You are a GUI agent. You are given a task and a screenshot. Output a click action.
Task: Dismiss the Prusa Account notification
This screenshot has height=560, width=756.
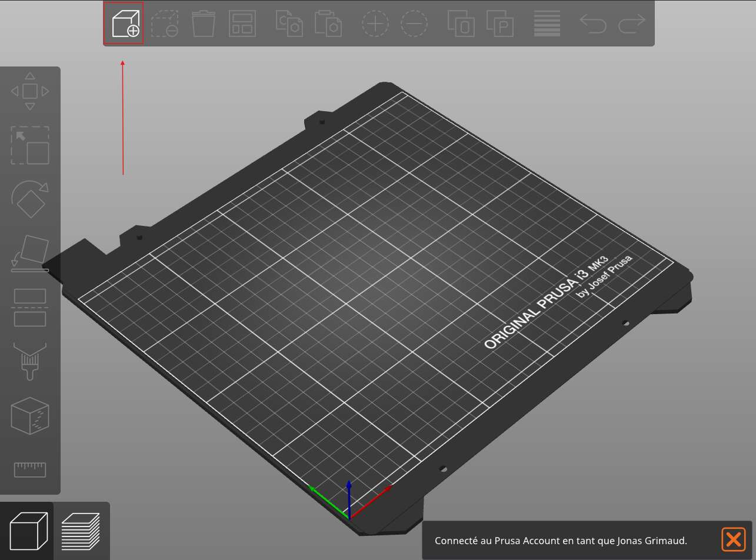733,539
